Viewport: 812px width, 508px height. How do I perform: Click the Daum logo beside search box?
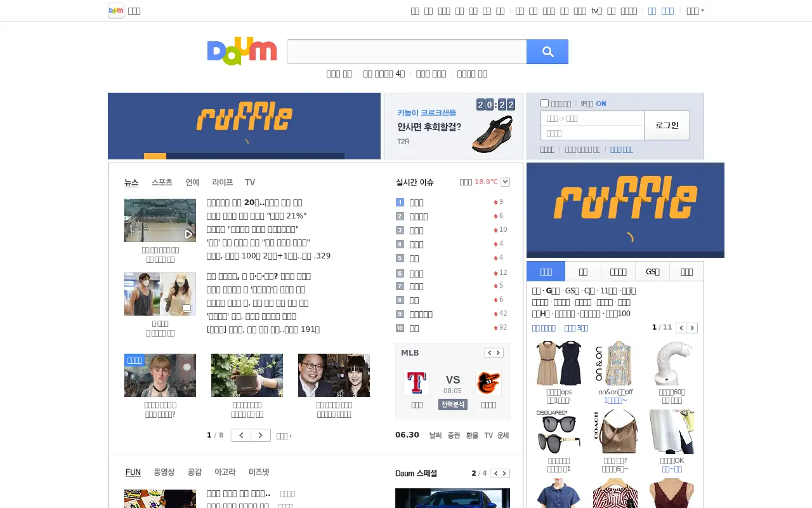(x=242, y=51)
